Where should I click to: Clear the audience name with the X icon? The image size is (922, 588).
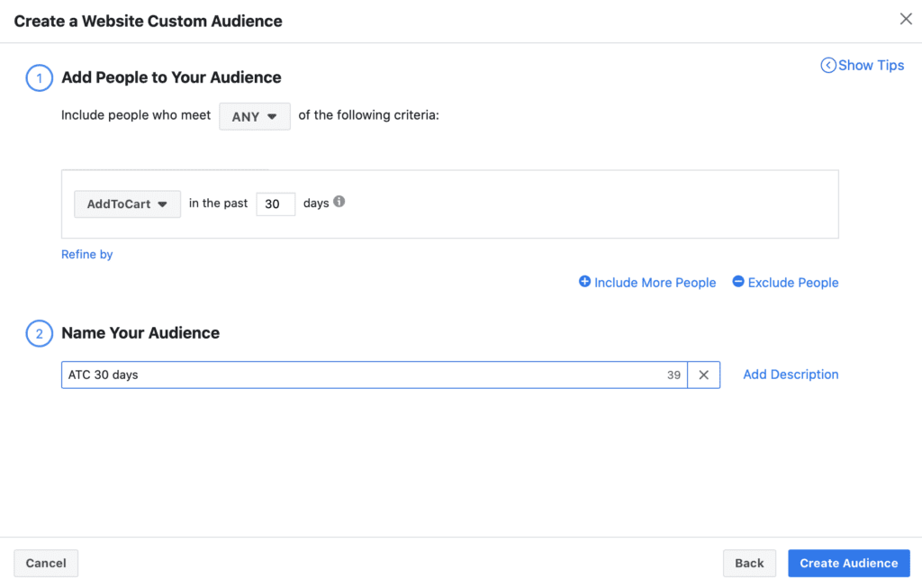point(703,375)
